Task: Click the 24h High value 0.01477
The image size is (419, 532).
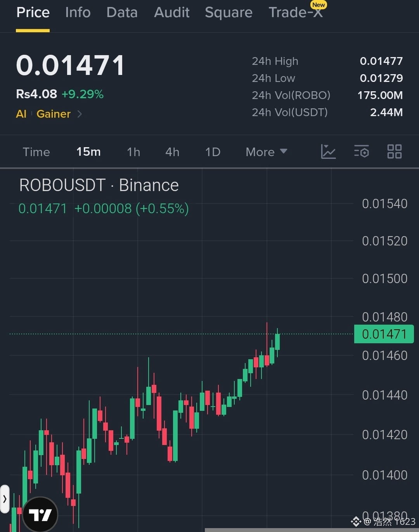Action: pyautogui.click(x=381, y=61)
